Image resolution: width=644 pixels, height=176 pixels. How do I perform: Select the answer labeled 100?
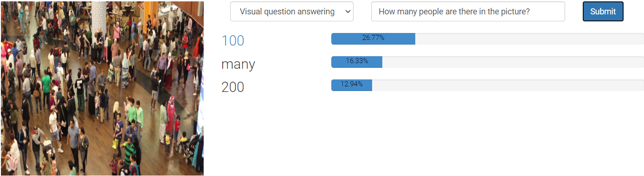click(x=233, y=40)
